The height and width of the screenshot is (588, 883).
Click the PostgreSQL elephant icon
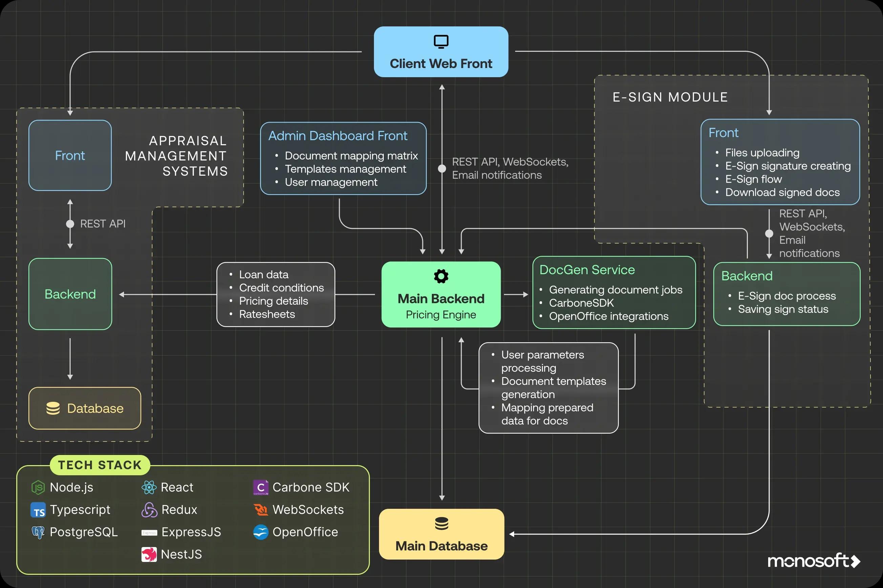[38, 532]
